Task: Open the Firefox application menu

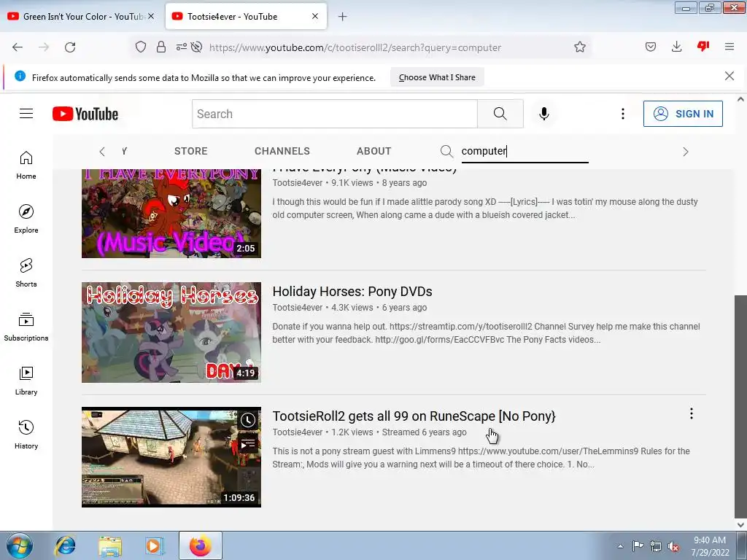Action: tap(729, 47)
